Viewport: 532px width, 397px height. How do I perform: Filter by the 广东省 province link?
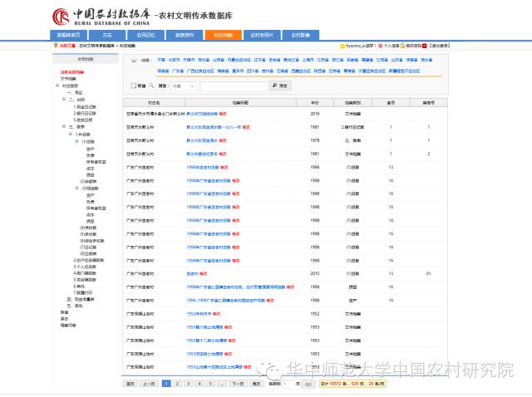[x=177, y=71]
